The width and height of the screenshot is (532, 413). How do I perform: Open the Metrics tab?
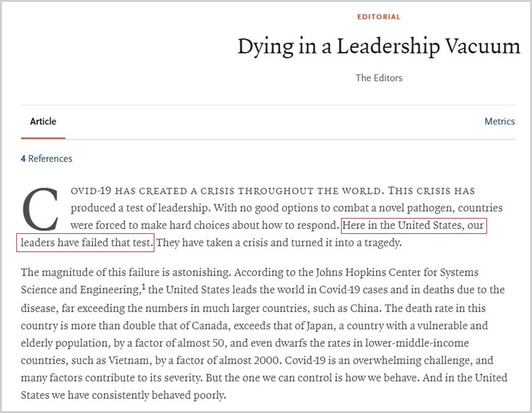coord(499,121)
